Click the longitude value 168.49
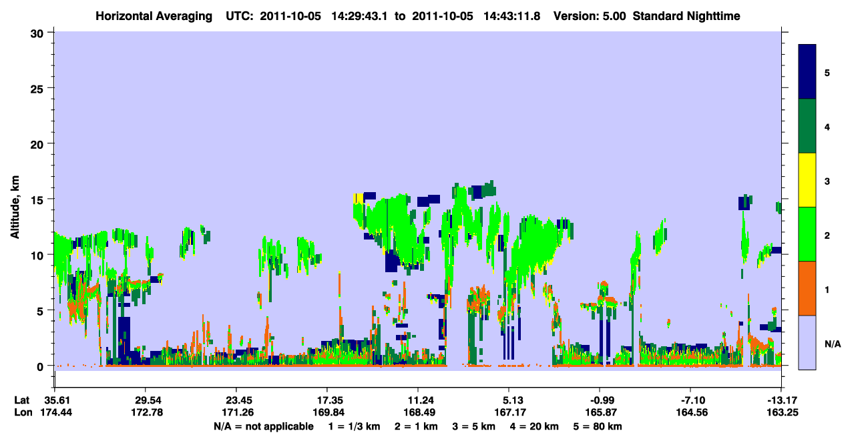The width and height of the screenshot is (868, 445). pyautogui.click(x=418, y=413)
